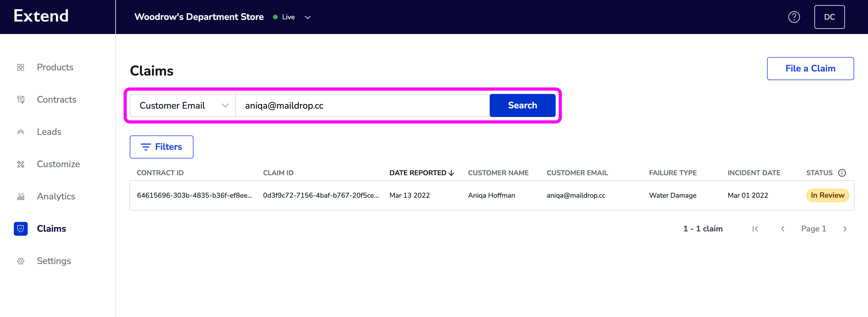Click the Water Damage failure type cell
Image resolution: width=868 pixels, height=317 pixels.
[x=672, y=195]
